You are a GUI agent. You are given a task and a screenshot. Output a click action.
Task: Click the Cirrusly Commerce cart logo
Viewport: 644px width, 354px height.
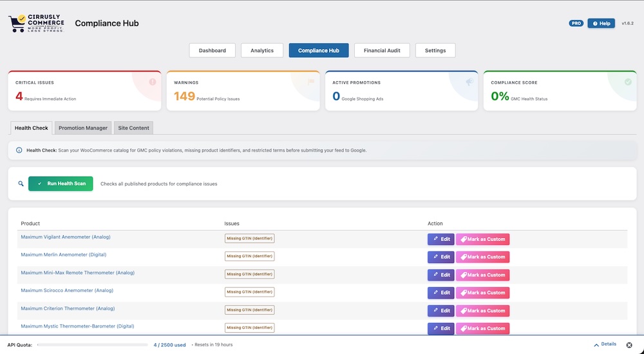click(x=36, y=23)
